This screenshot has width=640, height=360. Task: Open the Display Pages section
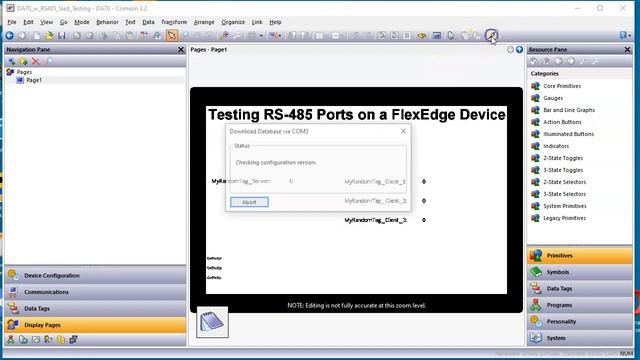[x=95, y=325]
